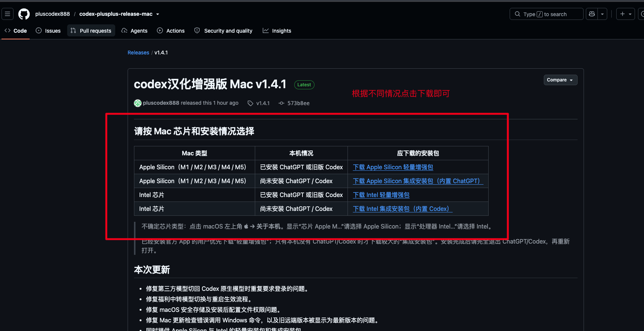
Task: Open the Copilot chat icon
Action: click(592, 14)
